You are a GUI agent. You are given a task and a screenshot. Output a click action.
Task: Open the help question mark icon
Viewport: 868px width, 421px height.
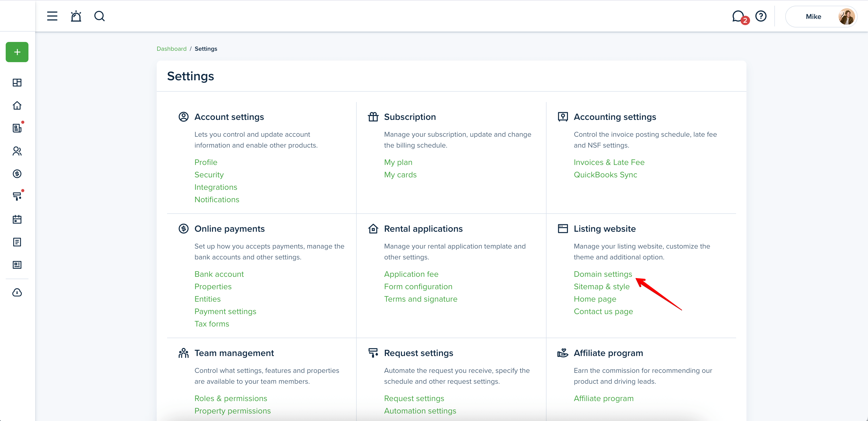point(761,16)
